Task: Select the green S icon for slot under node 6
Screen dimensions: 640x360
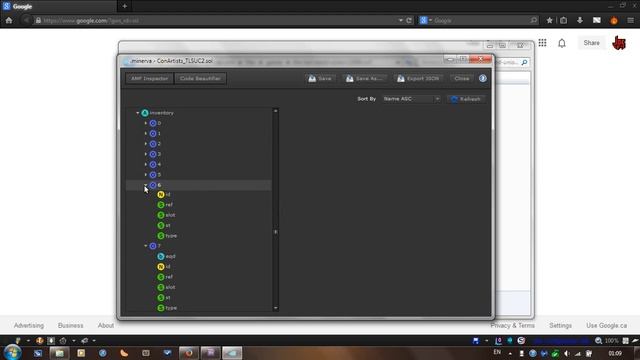Action: pyautogui.click(x=161, y=215)
